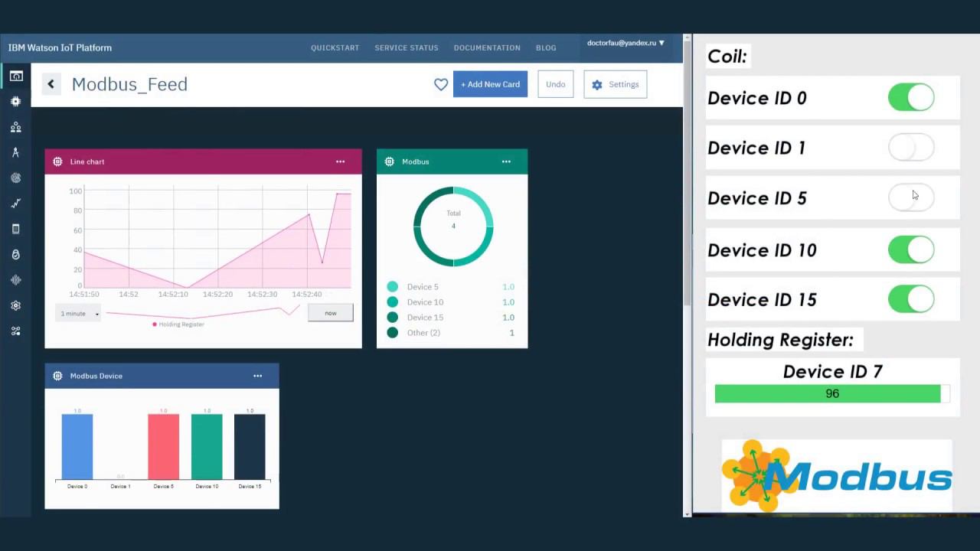Click the green Device 10 bar

[207, 447]
